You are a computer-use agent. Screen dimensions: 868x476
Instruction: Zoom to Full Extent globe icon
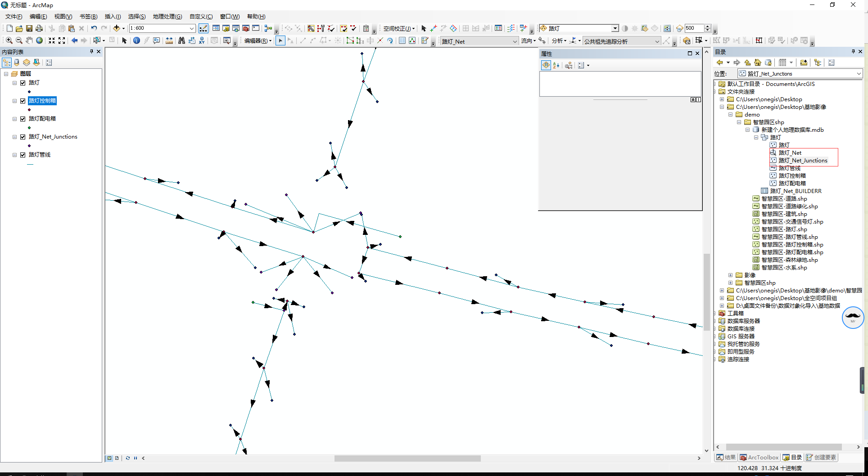40,40
